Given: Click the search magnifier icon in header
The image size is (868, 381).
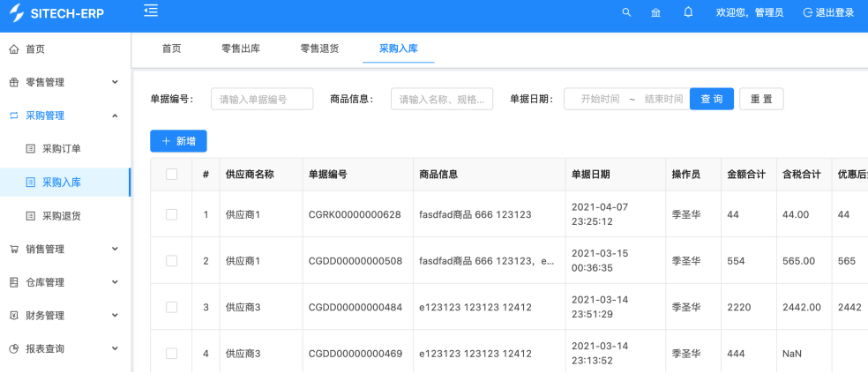Looking at the screenshot, I should coord(627,12).
